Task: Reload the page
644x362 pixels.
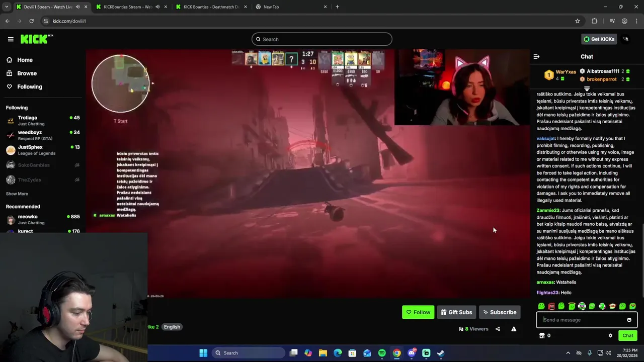Action: [x=31, y=21]
